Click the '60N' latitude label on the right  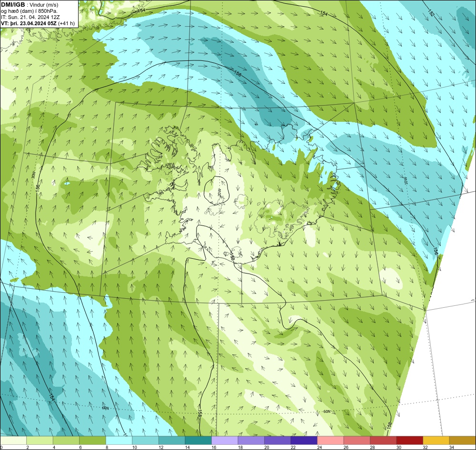(327, 411)
